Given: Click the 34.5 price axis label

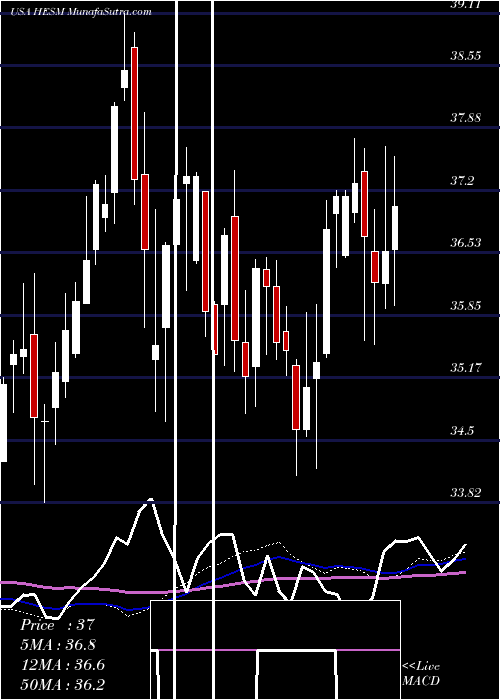Looking at the screenshot, I should (x=462, y=431).
